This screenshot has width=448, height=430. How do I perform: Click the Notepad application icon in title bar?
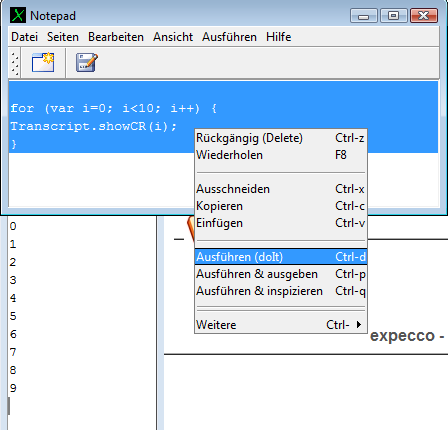coord(18,15)
